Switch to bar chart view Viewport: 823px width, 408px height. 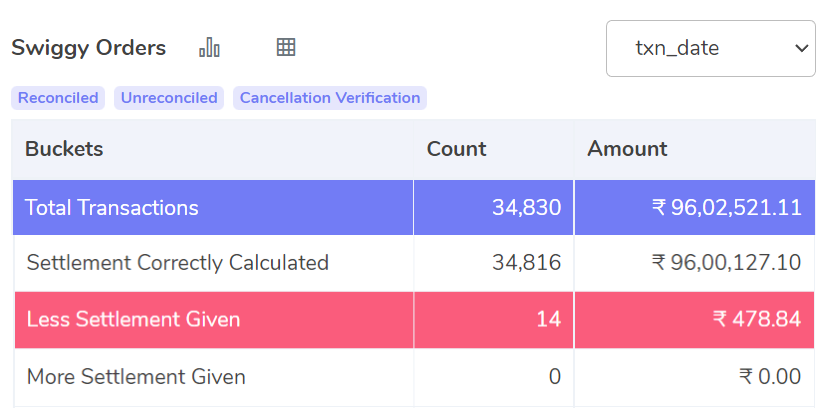(209, 47)
